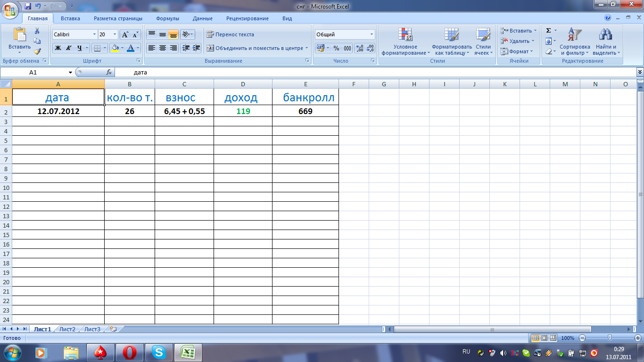The height and width of the screenshot is (362, 644).
Task: Switch to the Формулы ribbon tab
Action: point(167,18)
